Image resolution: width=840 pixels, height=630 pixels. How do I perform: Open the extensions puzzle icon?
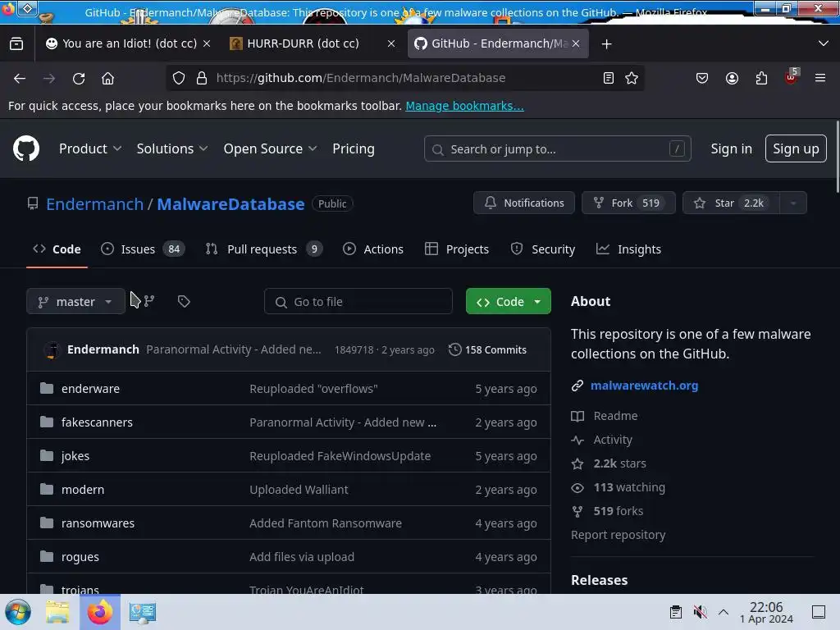pos(761,78)
